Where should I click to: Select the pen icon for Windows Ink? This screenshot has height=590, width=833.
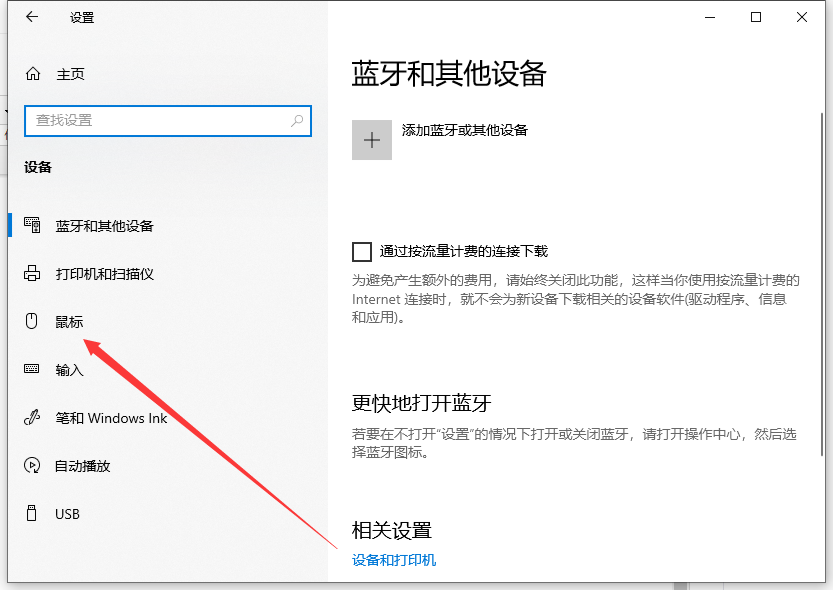point(33,418)
